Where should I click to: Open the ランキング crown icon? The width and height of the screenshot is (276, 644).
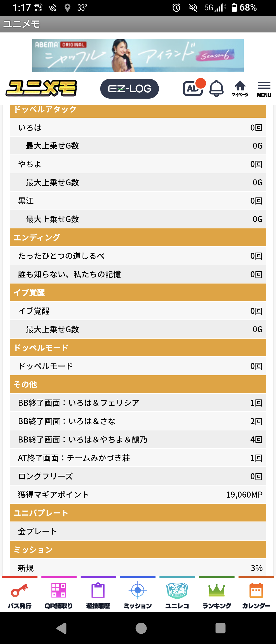(217, 595)
